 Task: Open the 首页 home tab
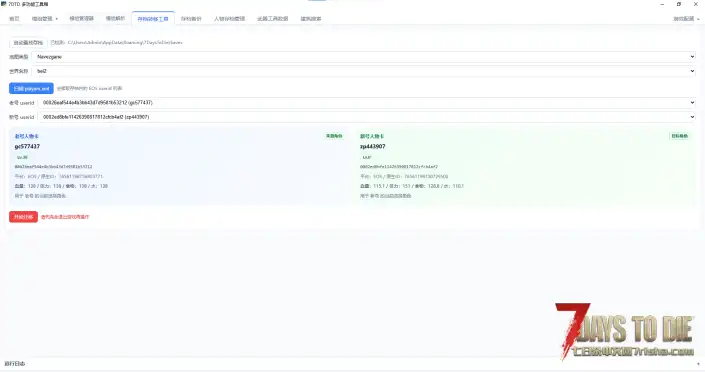[14, 18]
